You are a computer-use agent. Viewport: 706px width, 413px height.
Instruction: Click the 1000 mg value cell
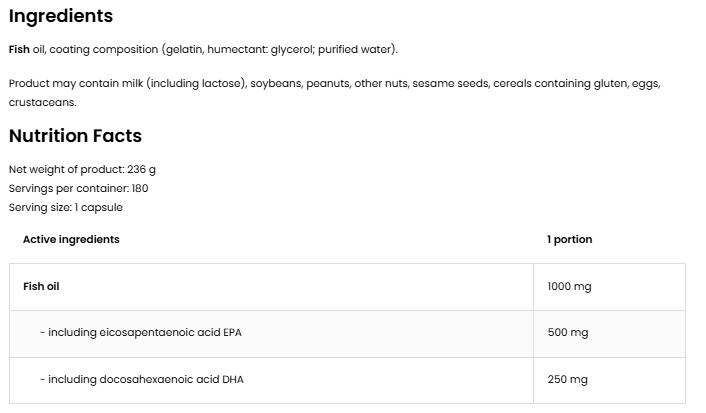pos(569,286)
